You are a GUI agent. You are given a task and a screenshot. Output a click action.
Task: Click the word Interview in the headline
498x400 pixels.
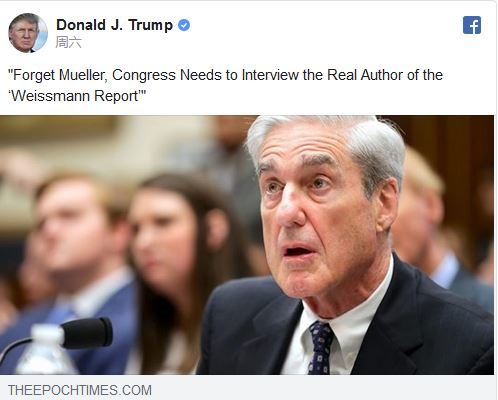pos(270,75)
